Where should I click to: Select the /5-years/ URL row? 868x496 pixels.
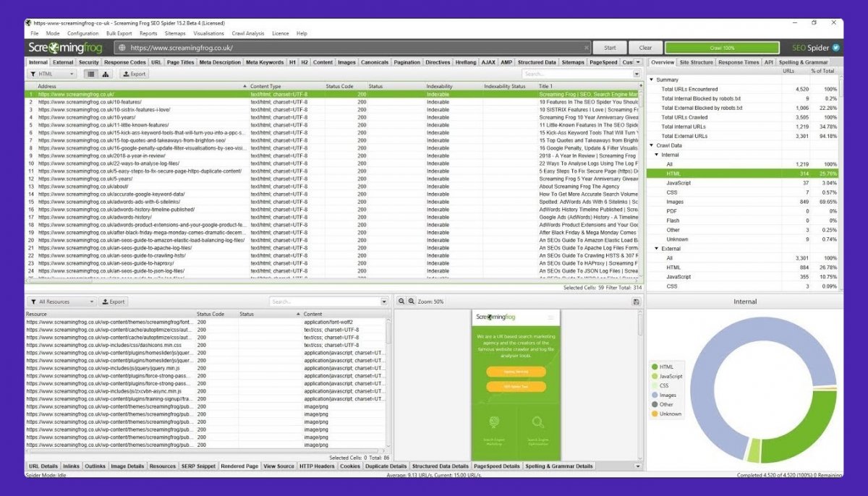click(x=333, y=179)
